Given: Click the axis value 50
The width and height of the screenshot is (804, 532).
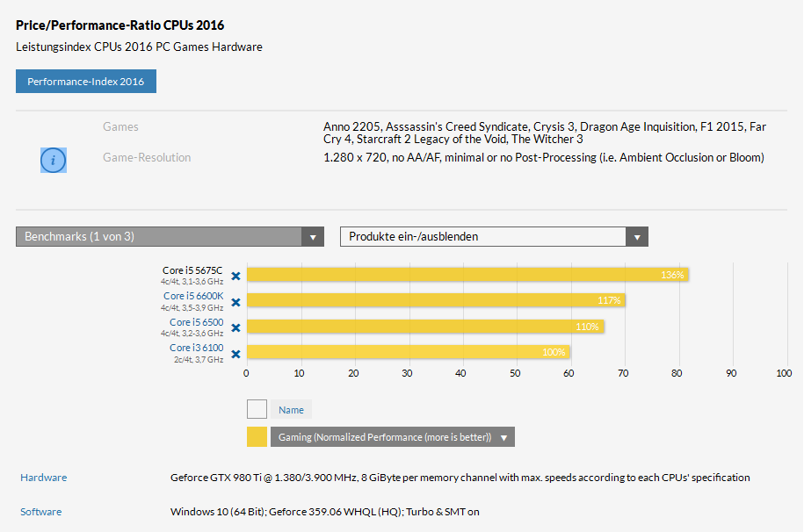Looking at the screenshot, I should (515, 374).
